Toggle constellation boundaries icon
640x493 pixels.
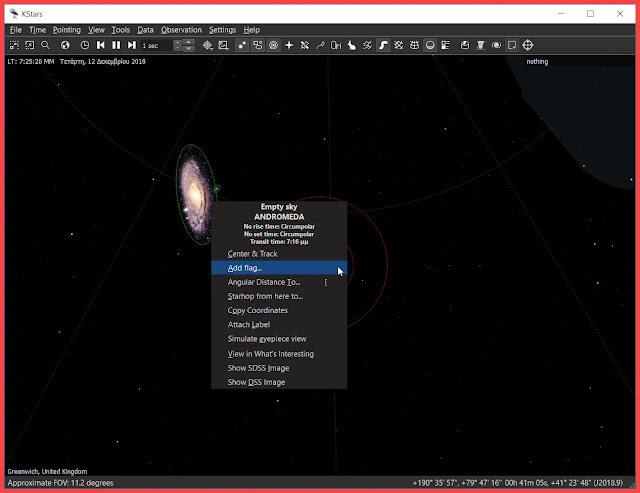click(367, 45)
